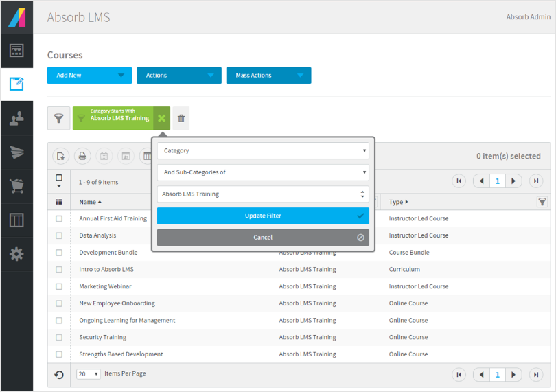Click the column filter funnel icon
Viewport: 556px width, 392px height.
pos(542,202)
